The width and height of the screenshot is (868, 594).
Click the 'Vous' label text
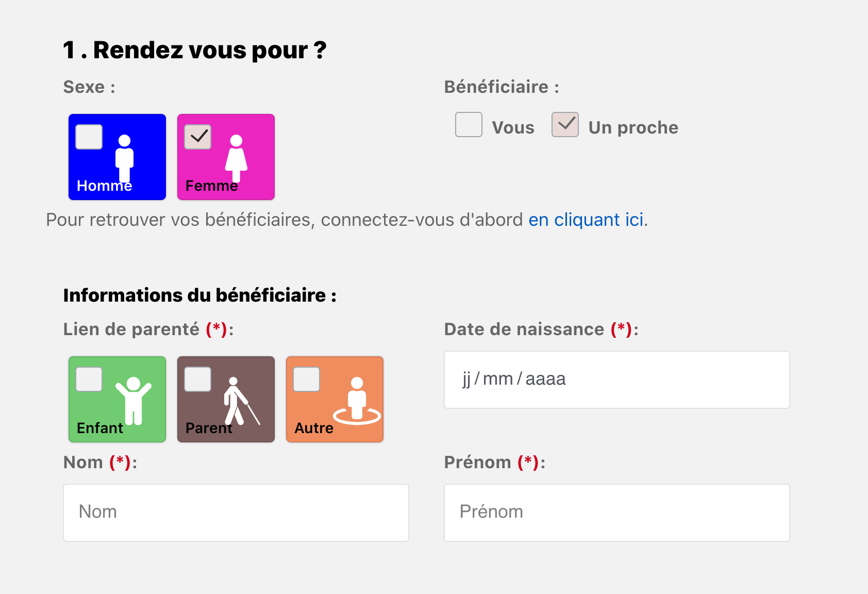click(513, 128)
